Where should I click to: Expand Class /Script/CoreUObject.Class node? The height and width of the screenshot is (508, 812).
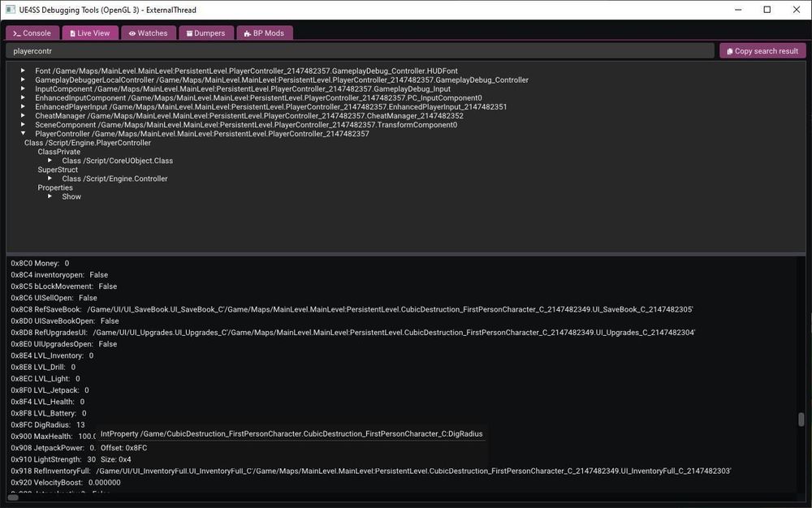click(x=50, y=161)
